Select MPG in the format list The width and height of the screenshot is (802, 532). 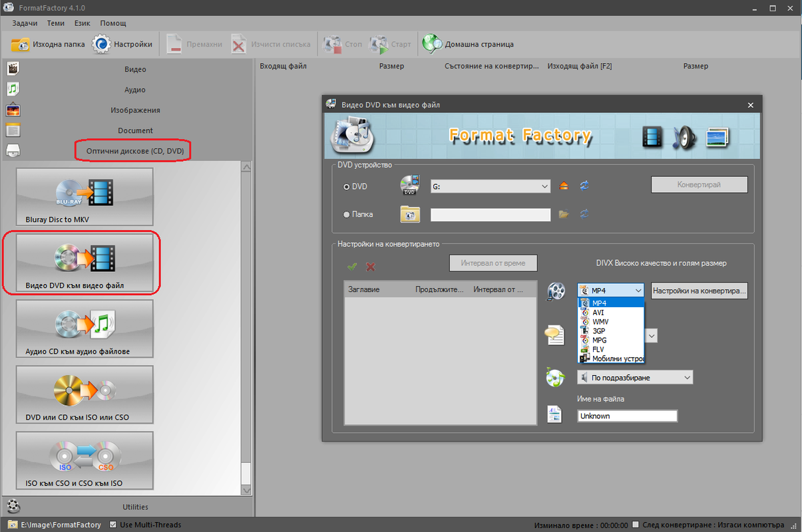[x=611, y=340]
